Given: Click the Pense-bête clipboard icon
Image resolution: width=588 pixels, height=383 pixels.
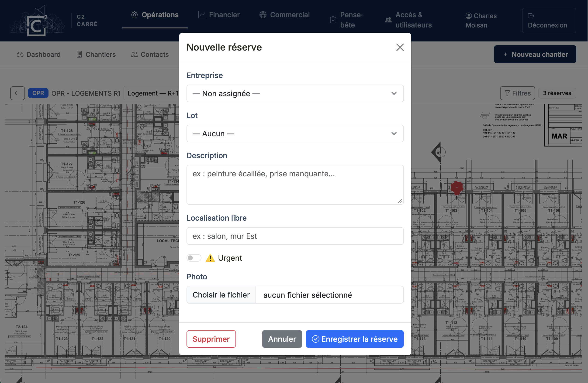Looking at the screenshot, I should 333,20.
